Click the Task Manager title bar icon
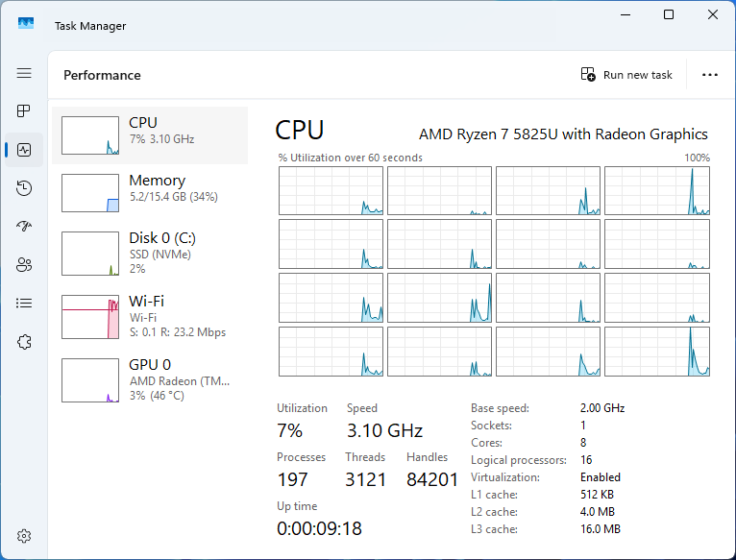The height and width of the screenshot is (560, 736). tap(26, 24)
